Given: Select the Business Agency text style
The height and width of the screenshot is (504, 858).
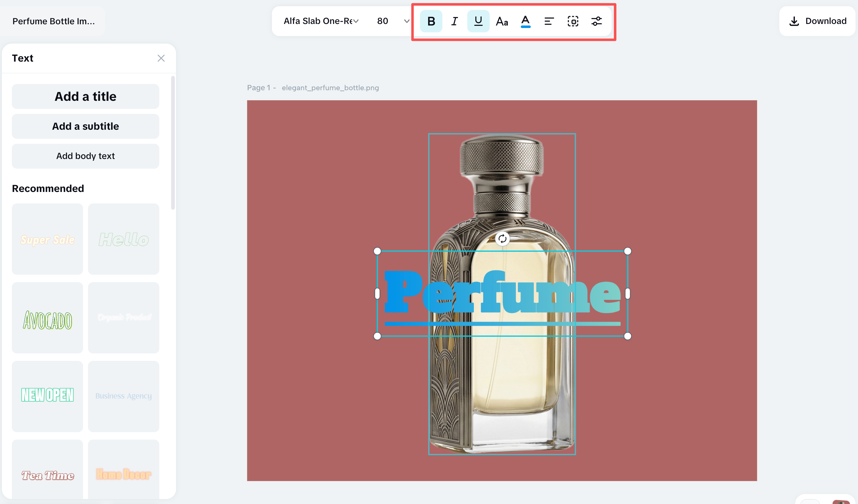Looking at the screenshot, I should pos(124,396).
